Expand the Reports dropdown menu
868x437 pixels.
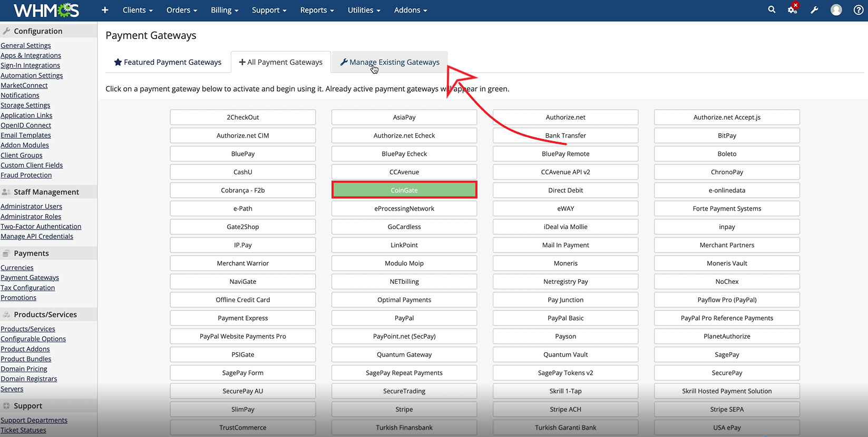click(x=317, y=10)
